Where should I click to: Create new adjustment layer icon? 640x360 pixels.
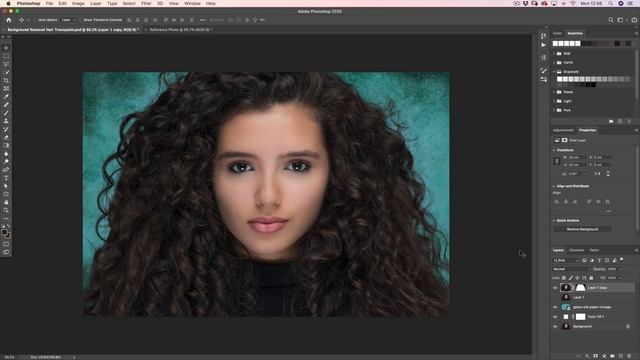click(604, 356)
